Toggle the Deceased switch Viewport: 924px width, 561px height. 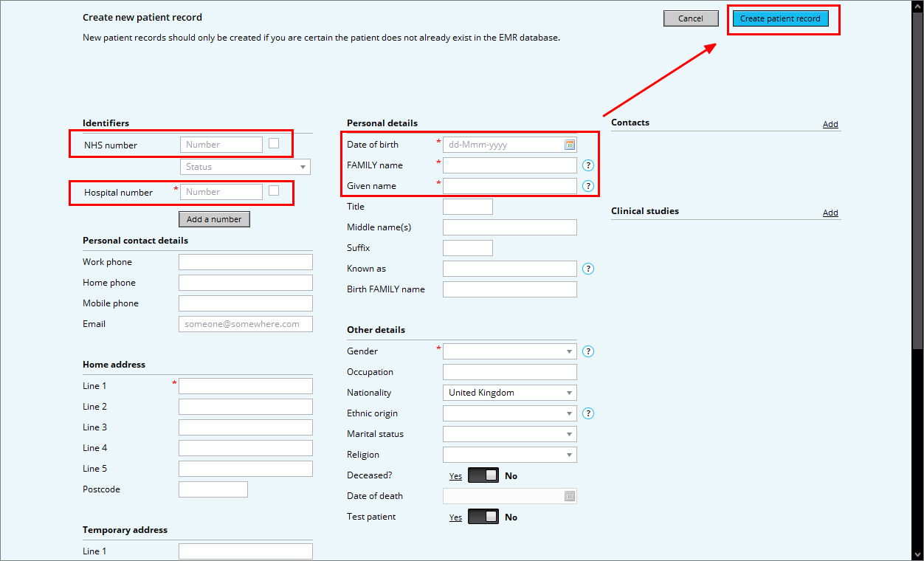[483, 475]
